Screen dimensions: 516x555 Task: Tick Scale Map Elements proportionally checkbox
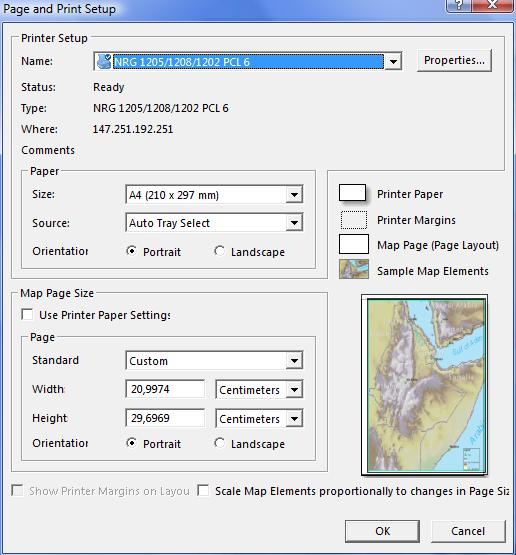click(203, 490)
